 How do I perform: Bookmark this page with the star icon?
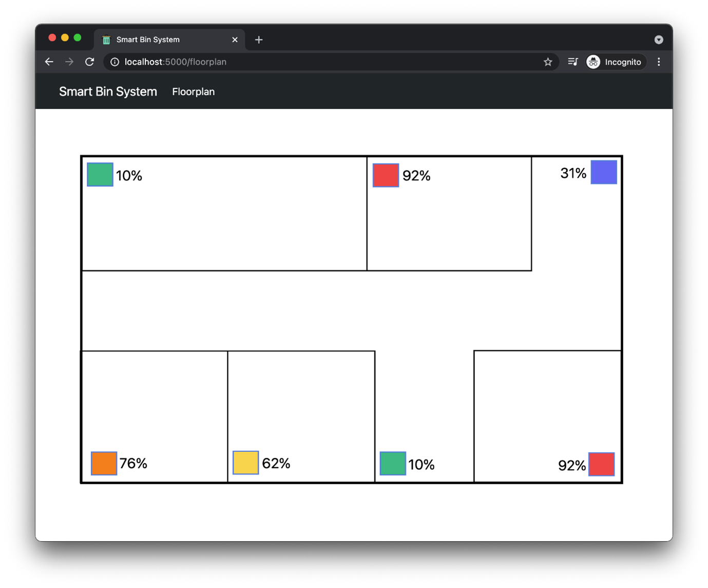(548, 62)
